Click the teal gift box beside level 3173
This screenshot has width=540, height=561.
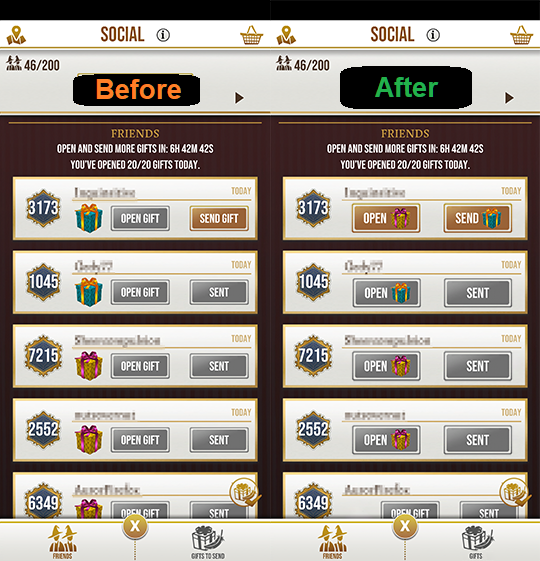[89, 218]
